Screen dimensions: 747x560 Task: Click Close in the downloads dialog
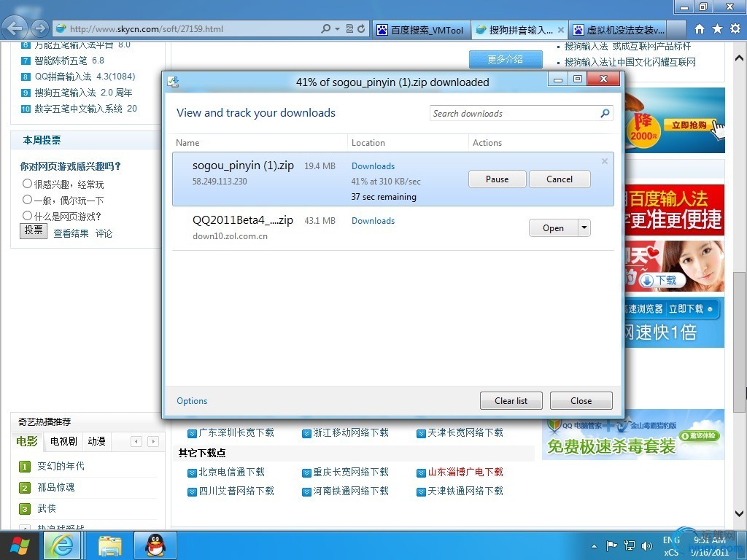click(x=581, y=400)
